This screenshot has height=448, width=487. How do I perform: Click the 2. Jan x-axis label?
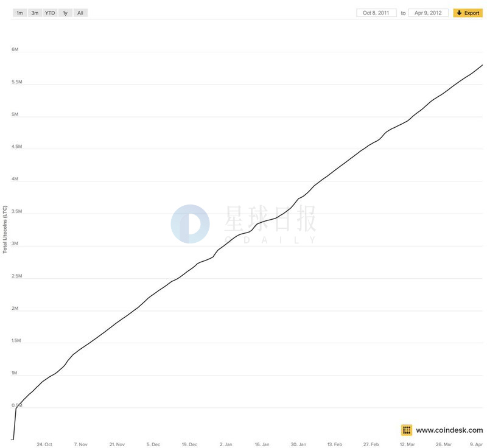coord(226,444)
